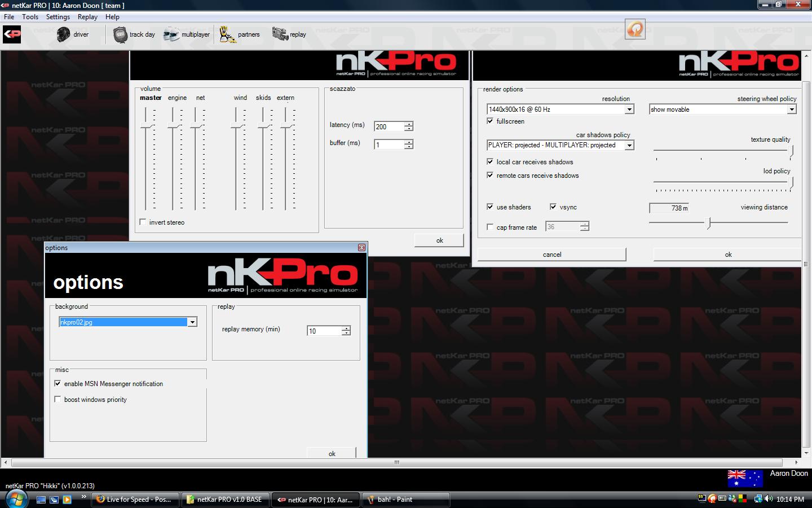The width and height of the screenshot is (812, 508).
Task: Disable fullscreen checkbox
Action: coord(490,121)
